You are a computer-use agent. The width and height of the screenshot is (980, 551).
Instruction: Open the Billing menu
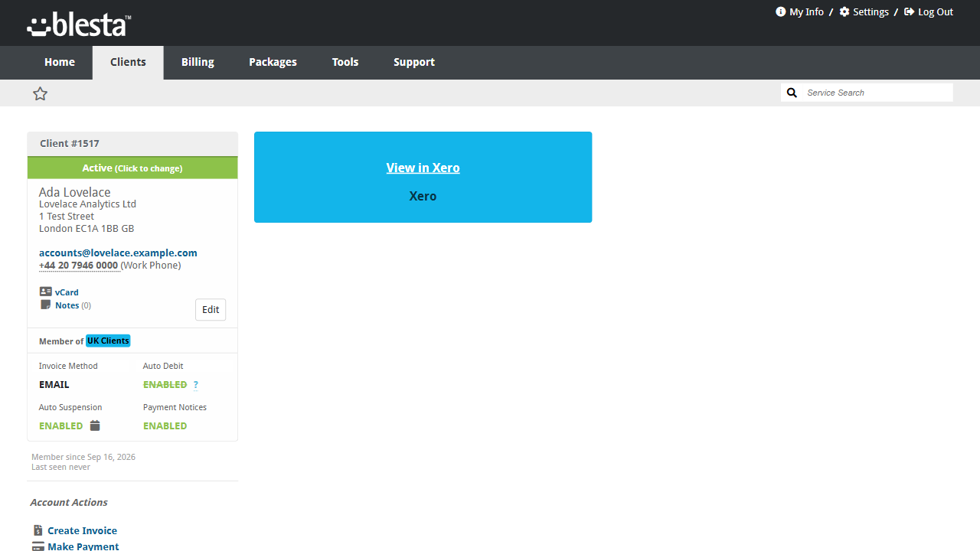click(198, 63)
